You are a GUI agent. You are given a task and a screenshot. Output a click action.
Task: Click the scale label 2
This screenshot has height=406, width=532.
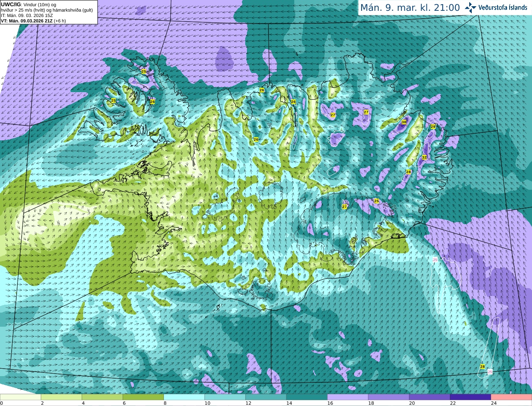point(42,403)
